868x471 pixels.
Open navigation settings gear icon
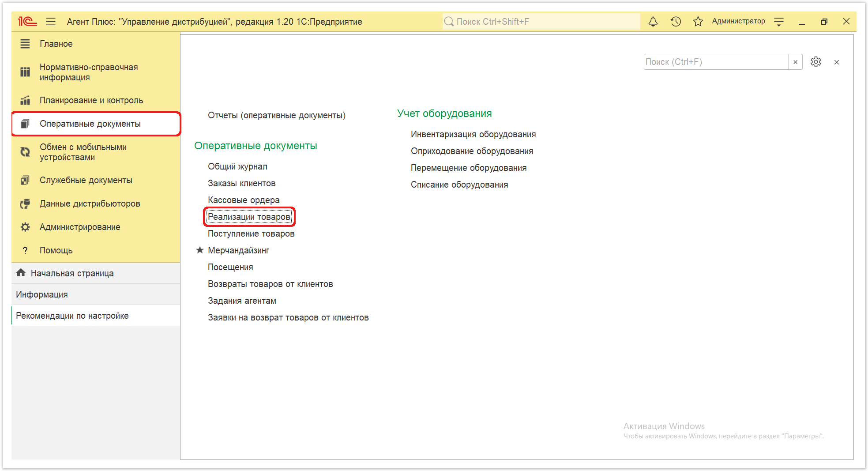(x=816, y=62)
